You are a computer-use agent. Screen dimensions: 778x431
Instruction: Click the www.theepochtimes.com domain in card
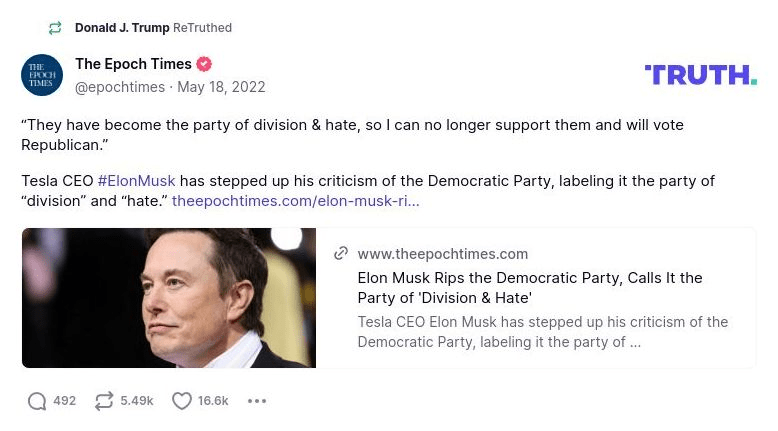(442, 254)
